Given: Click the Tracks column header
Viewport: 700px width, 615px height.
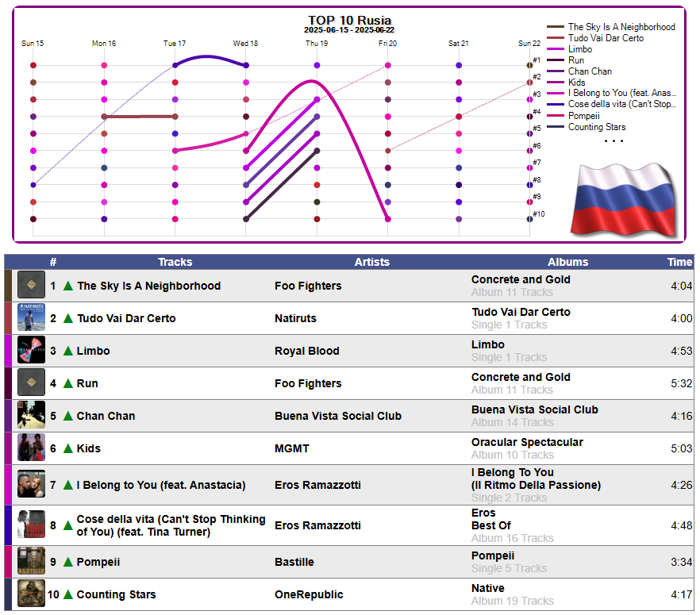Looking at the screenshot, I should click(175, 262).
